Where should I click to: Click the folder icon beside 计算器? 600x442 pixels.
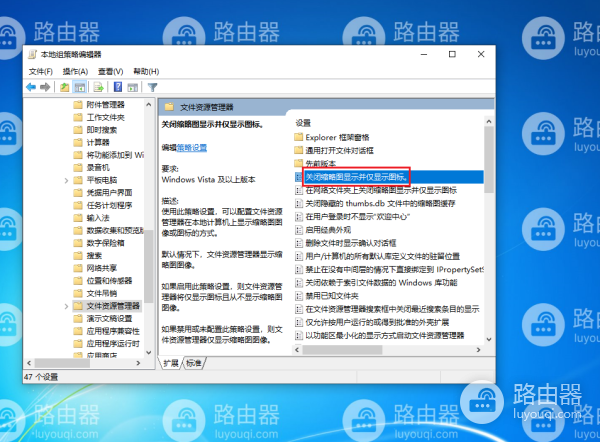pyautogui.click(x=78, y=142)
